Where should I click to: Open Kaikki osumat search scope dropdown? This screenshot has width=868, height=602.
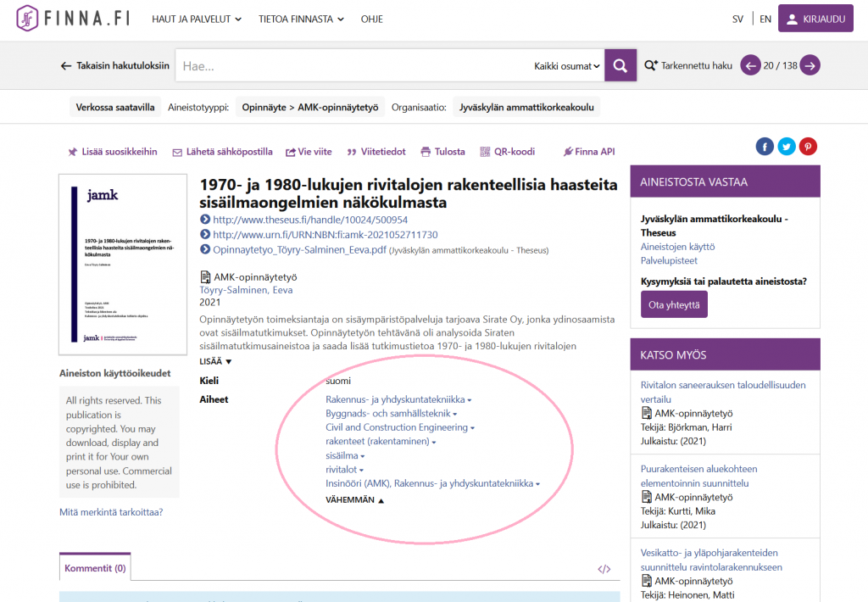point(567,66)
